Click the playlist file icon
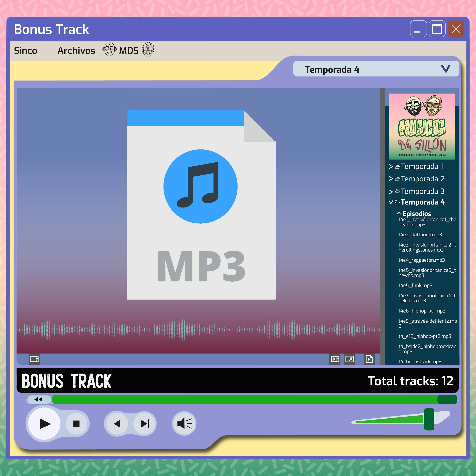This screenshot has height=476, width=476. coord(369,359)
